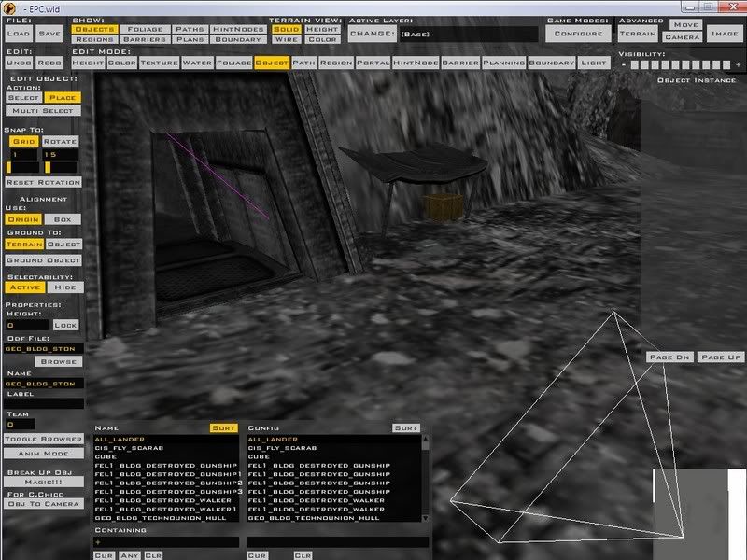Click Ground Object button

[43, 260]
